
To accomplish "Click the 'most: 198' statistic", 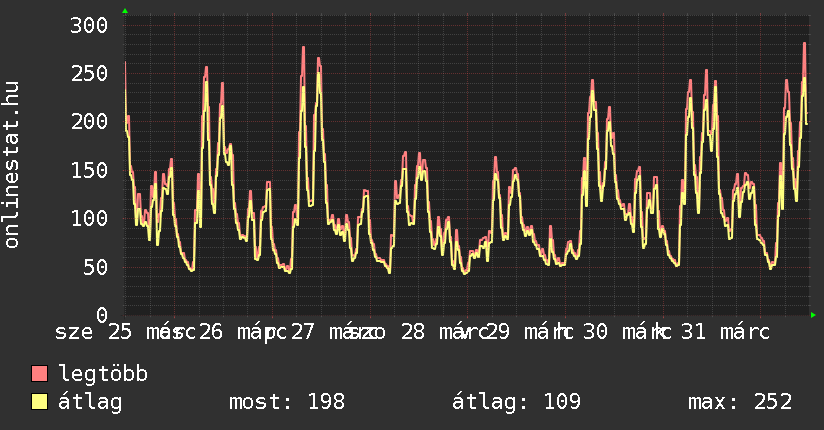I will (x=287, y=403).
